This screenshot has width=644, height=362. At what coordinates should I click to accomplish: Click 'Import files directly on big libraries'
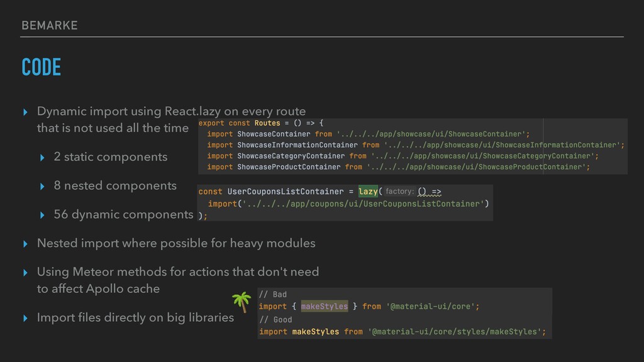pyautogui.click(x=135, y=317)
